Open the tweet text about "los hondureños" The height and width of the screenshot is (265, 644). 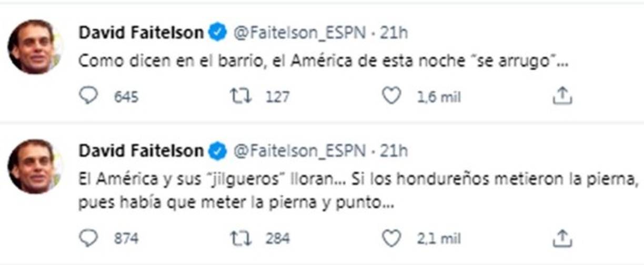click(358, 179)
